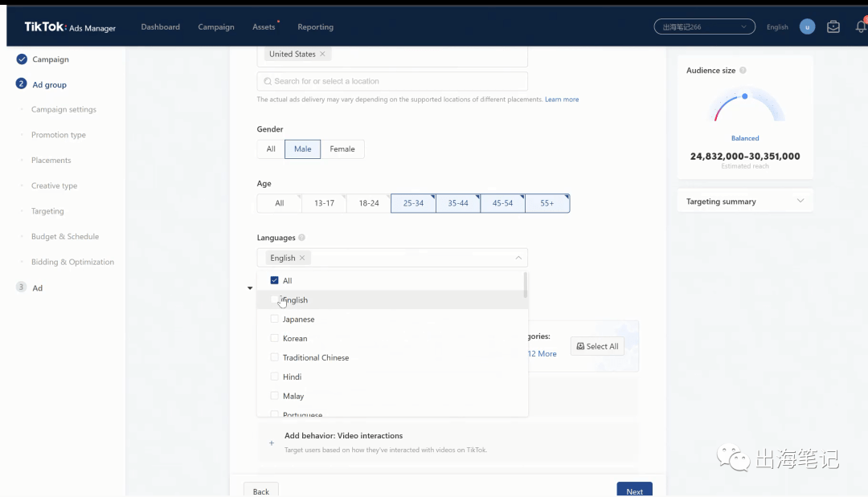Deselect the 35-44 age range
This screenshot has width=868, height=497.
(x=458, y=203)
